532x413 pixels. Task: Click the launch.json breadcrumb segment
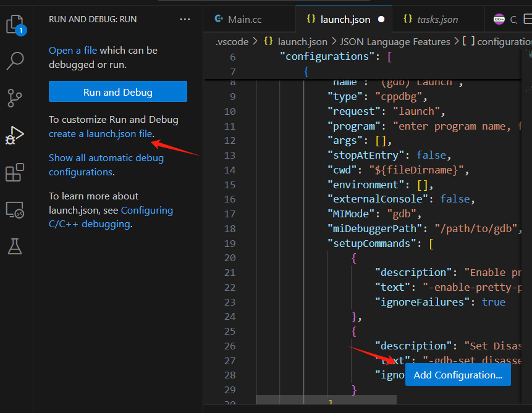coord(303,42)
